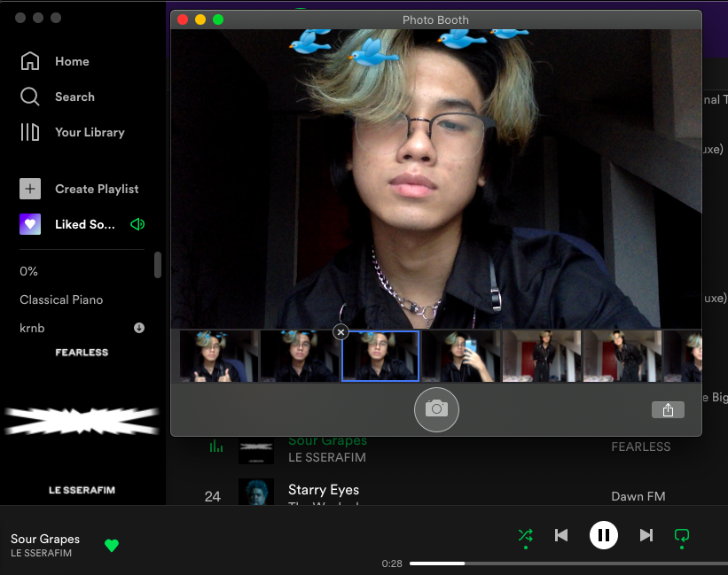Select the first standing photo thumbnail
The height and width of the screenshot is (575, 728).
point(542,356)
